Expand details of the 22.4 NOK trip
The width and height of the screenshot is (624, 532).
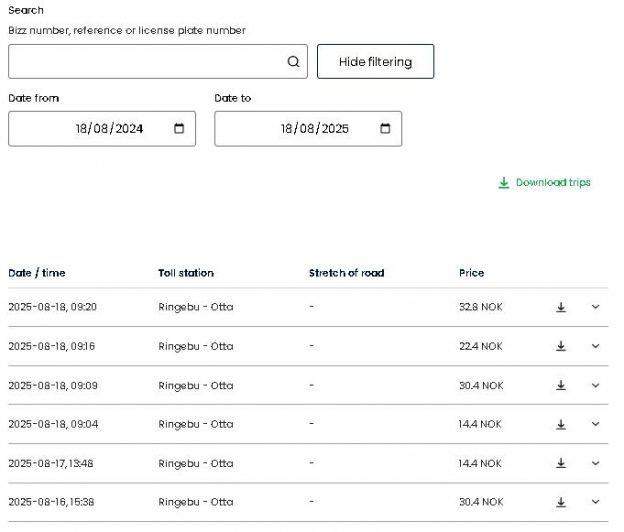pos(595,346)
